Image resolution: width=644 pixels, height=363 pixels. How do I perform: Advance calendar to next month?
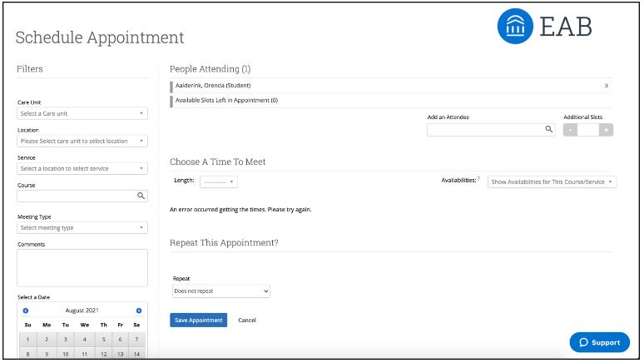[x=139, y=311]
